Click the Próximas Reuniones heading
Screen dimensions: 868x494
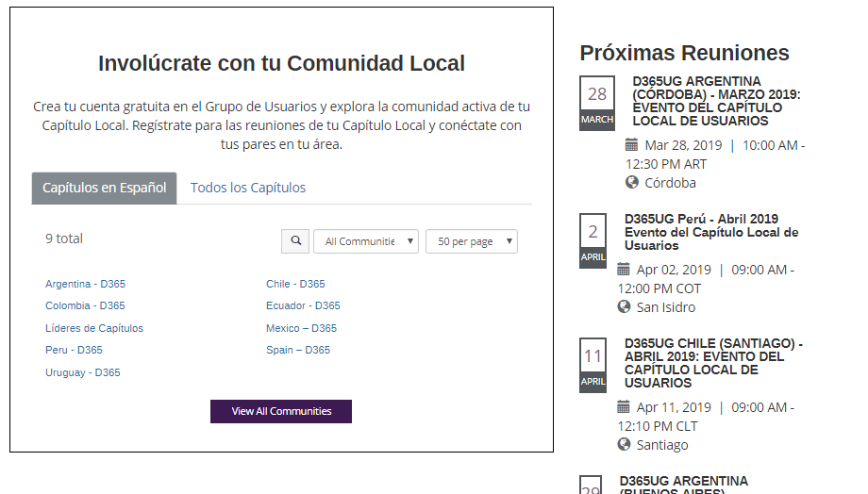[684, 53]
